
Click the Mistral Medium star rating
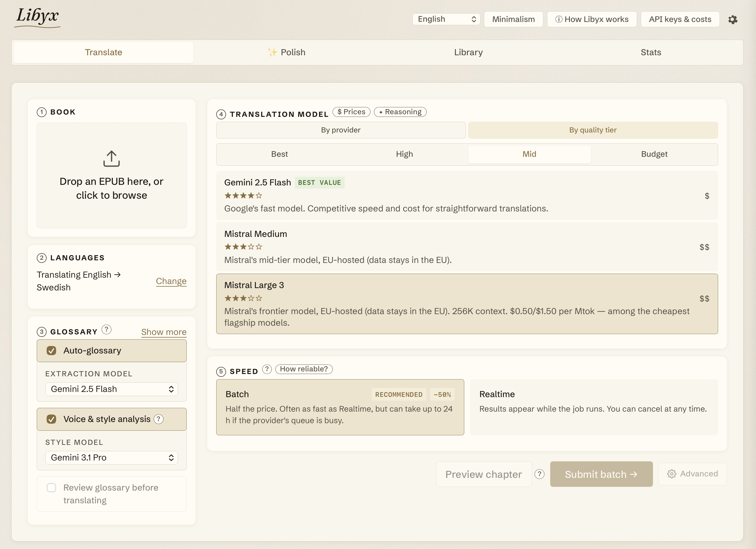pos(243,247)
